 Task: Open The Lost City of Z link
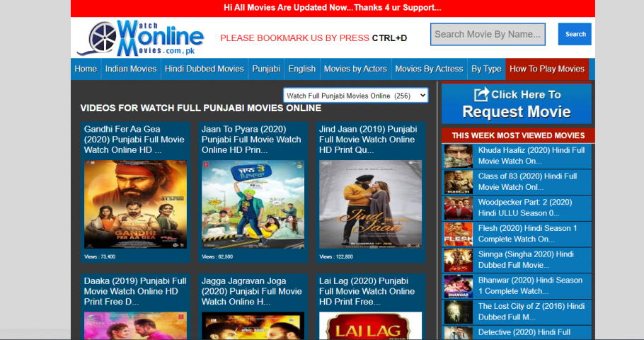pyautogui.click(x=531, y=311)
